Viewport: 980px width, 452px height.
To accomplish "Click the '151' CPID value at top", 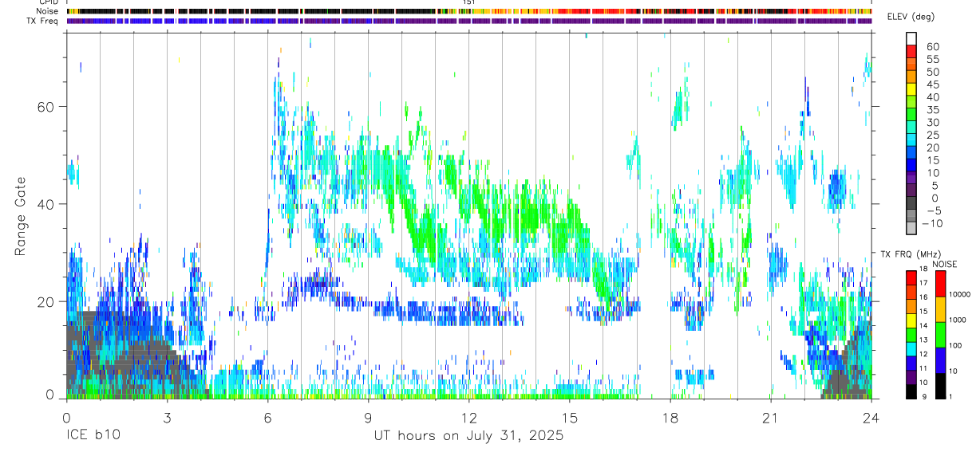I will 468,2.
